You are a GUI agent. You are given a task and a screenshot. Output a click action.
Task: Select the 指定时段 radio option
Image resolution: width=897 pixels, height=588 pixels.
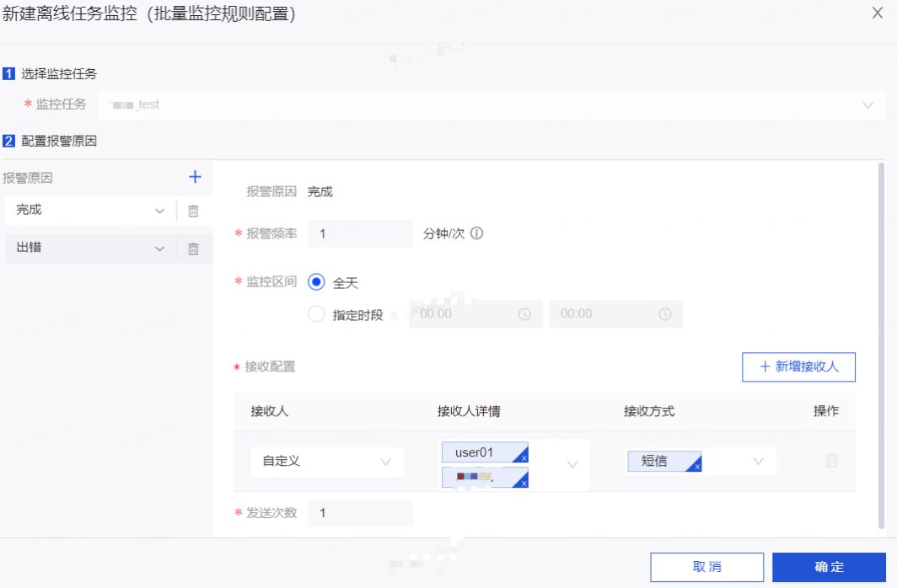317,314
